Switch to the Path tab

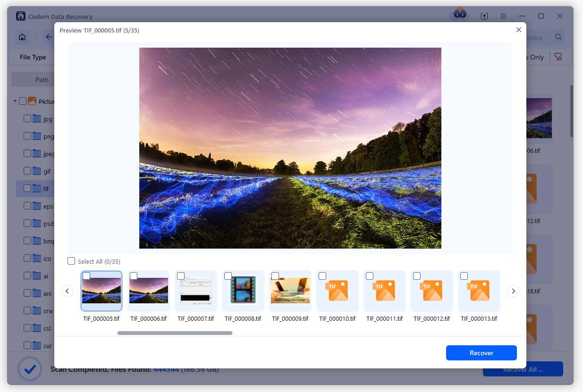[42, 80]
